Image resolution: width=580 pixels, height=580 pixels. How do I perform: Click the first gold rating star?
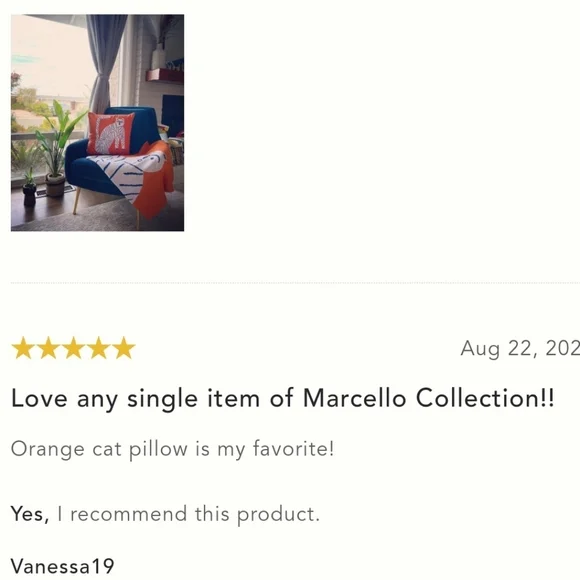click(x=23, y=348)
